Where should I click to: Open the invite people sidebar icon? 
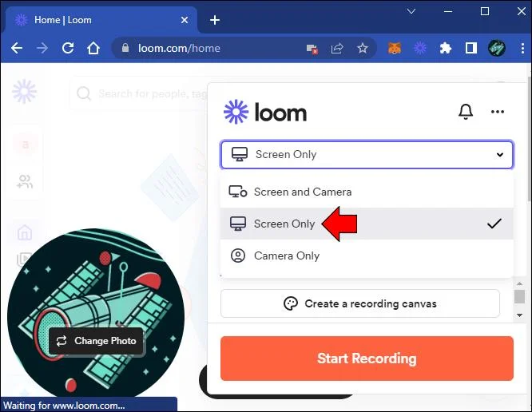click(25, 181)
